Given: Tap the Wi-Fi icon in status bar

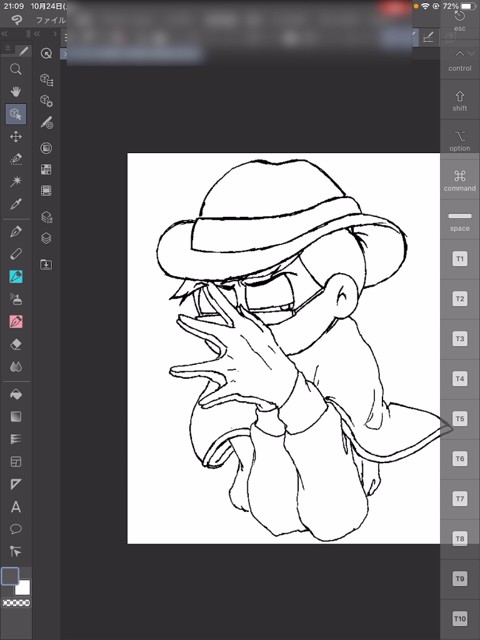Looking at the screenshot, I should coord(425,6).
